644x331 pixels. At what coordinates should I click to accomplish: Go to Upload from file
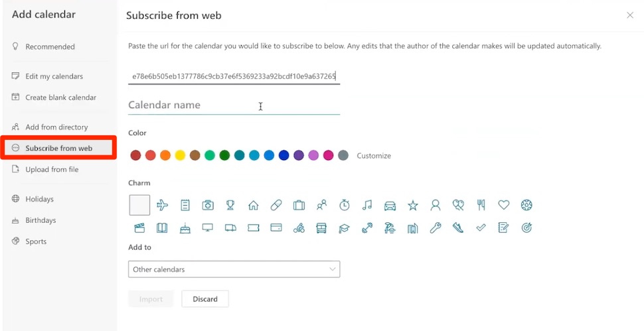click(x=52, y=169)
